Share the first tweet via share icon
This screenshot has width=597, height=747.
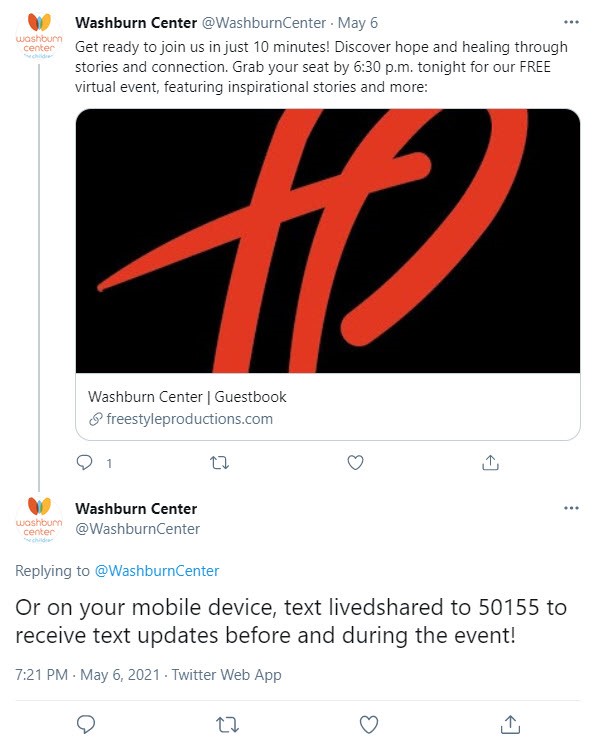[x=490, y=462]
